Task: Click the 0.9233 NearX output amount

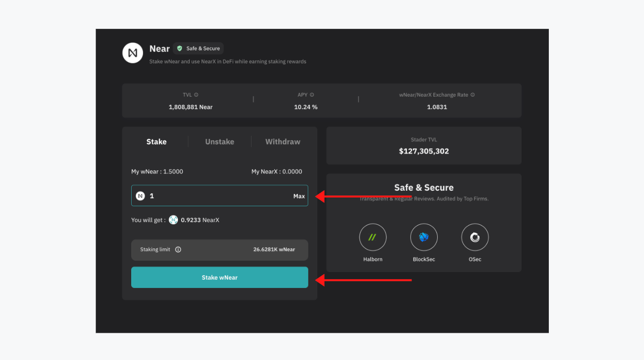Action: tap(200, 220)
